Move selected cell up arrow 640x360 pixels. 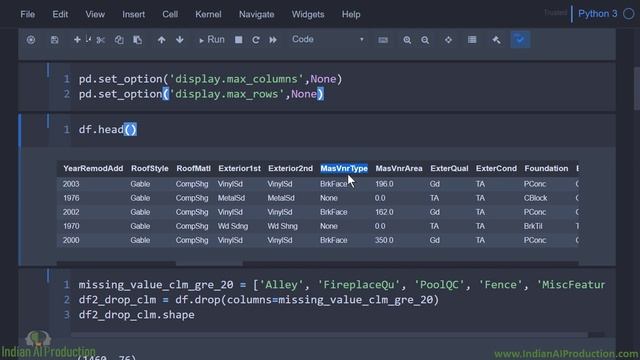point(162,40)
